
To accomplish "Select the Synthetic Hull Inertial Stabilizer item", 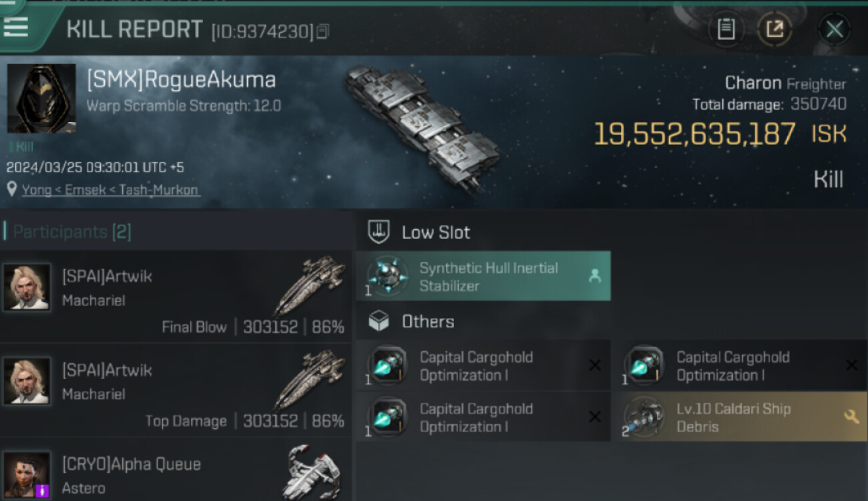I will pos(483,277).
